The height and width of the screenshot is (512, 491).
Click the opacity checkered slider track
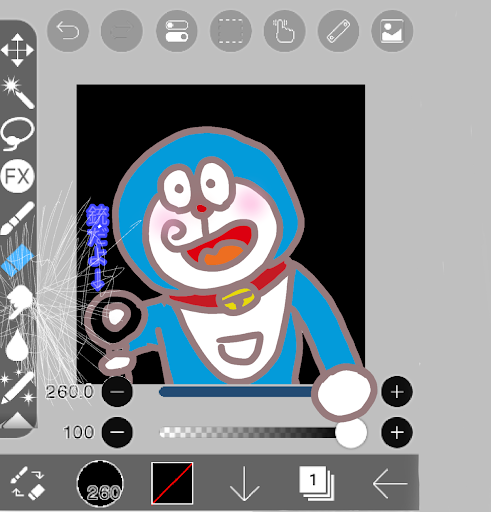coord(248,432)
